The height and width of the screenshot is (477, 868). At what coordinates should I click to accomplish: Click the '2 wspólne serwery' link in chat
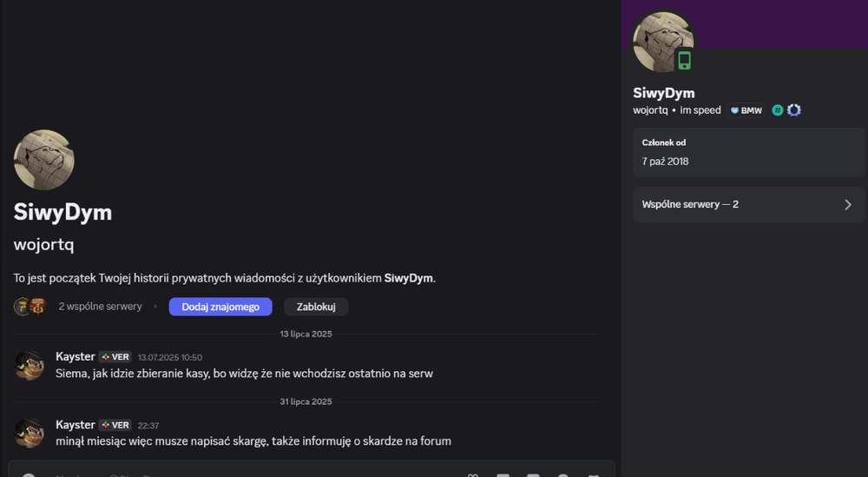tap(100, 307)
